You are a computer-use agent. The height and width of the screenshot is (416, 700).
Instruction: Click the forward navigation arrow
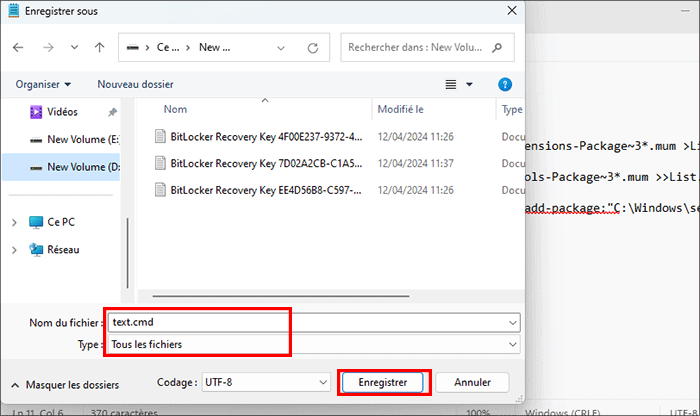(46, 47)
